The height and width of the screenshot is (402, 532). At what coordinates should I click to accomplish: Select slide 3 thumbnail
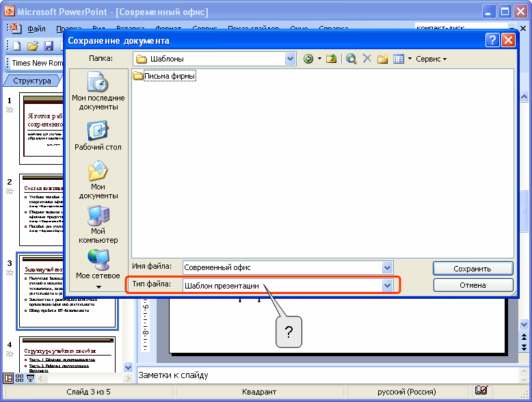67,292
